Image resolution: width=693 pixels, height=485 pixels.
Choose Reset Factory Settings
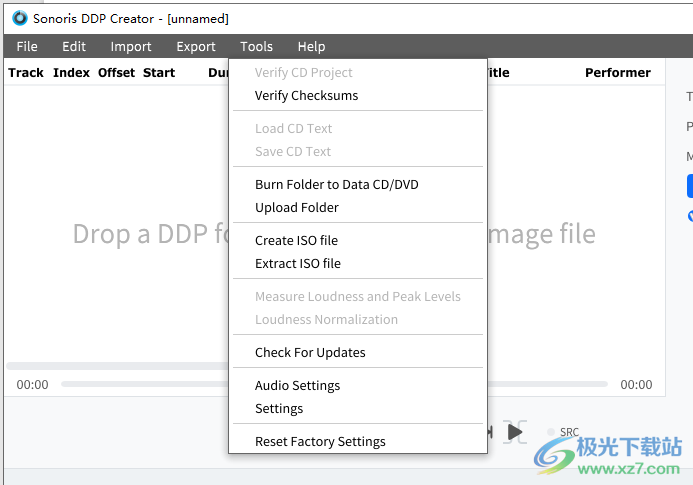point(358,441)
